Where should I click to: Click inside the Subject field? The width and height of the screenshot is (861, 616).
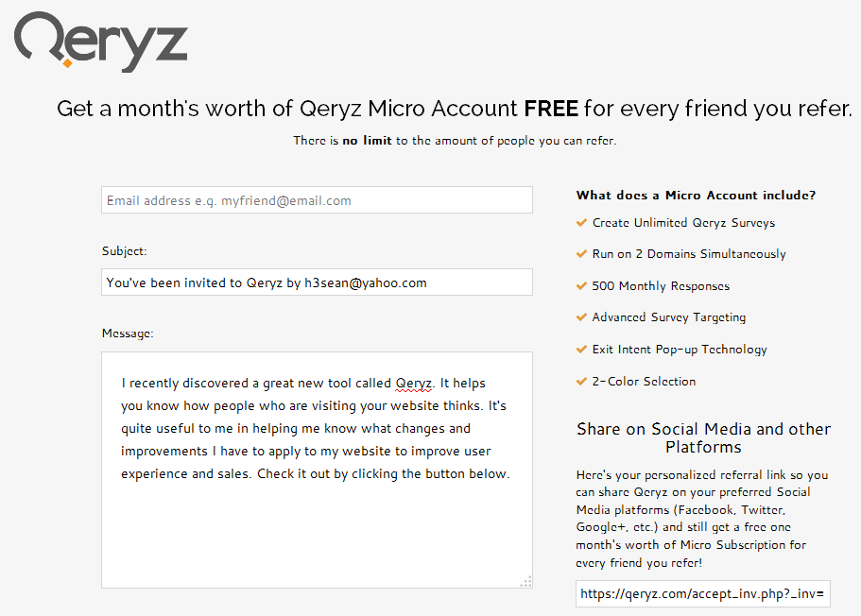(x=317, y=282)
